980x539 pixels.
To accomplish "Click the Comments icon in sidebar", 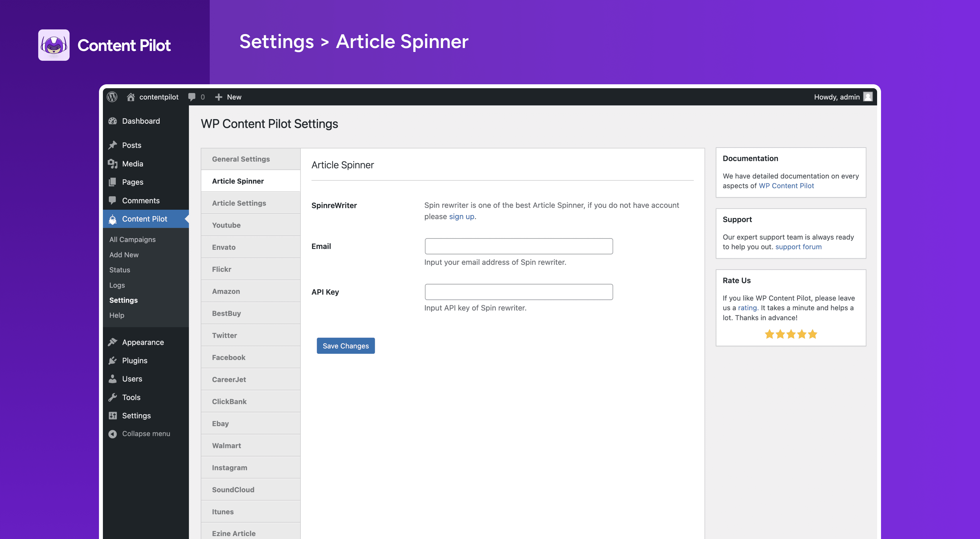I will [113, 200].
